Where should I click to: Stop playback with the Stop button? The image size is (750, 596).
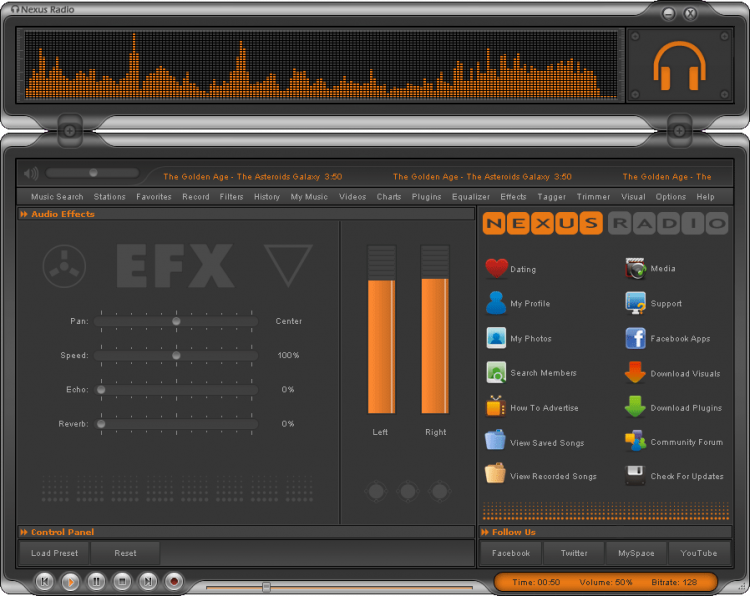click(x=122, y=581)
